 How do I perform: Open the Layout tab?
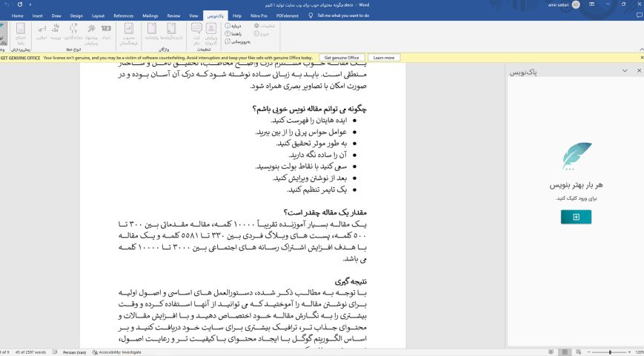click(x=98, y=16)
